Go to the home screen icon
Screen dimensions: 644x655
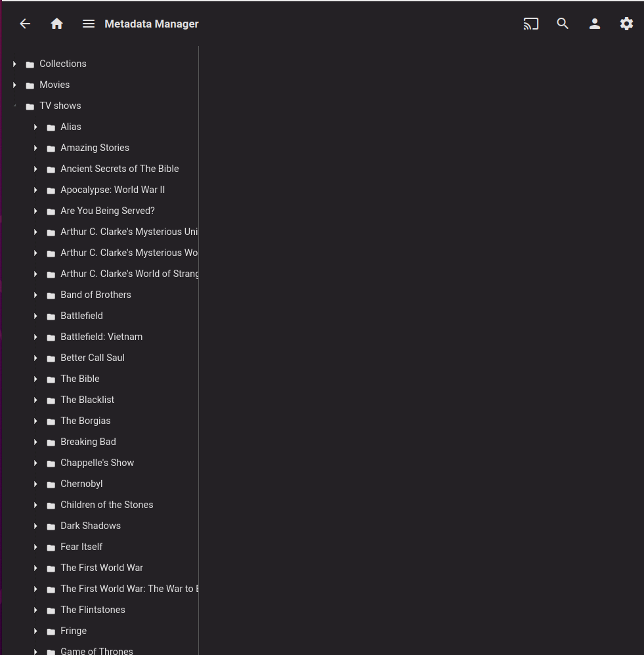[x=57, y=24]
